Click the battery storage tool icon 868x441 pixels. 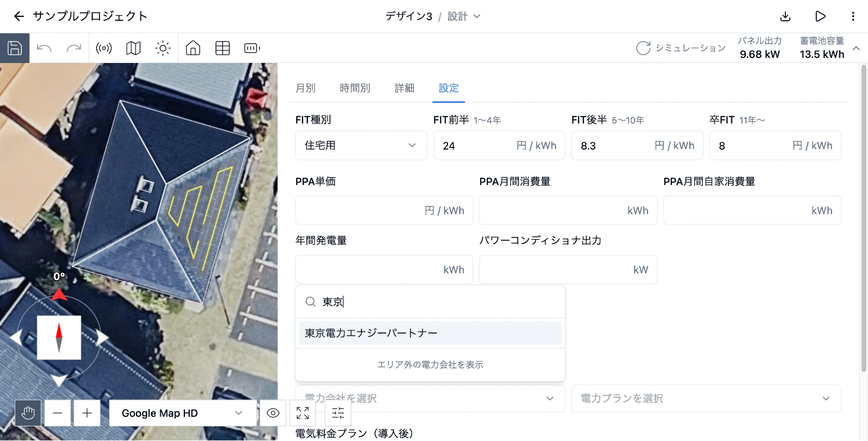[252, 48]
